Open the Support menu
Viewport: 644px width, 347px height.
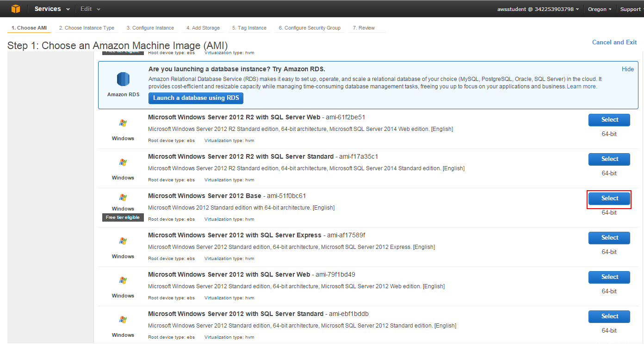coord(631,9)
